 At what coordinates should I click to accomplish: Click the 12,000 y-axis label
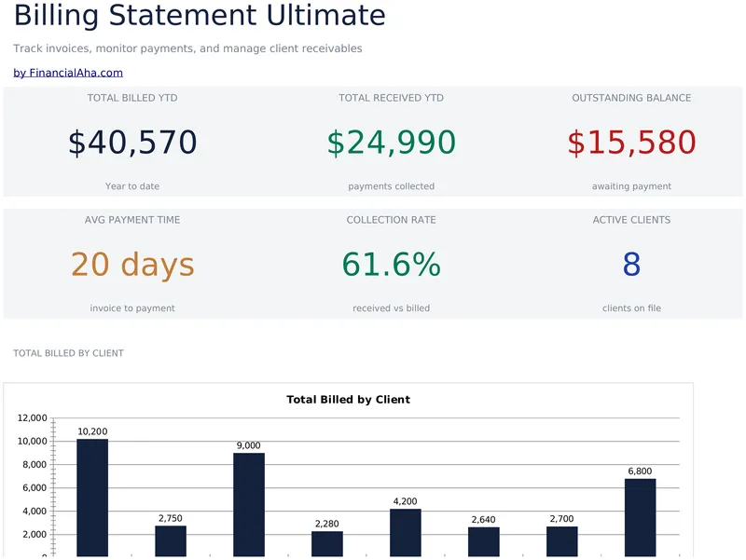pos(33,417)
